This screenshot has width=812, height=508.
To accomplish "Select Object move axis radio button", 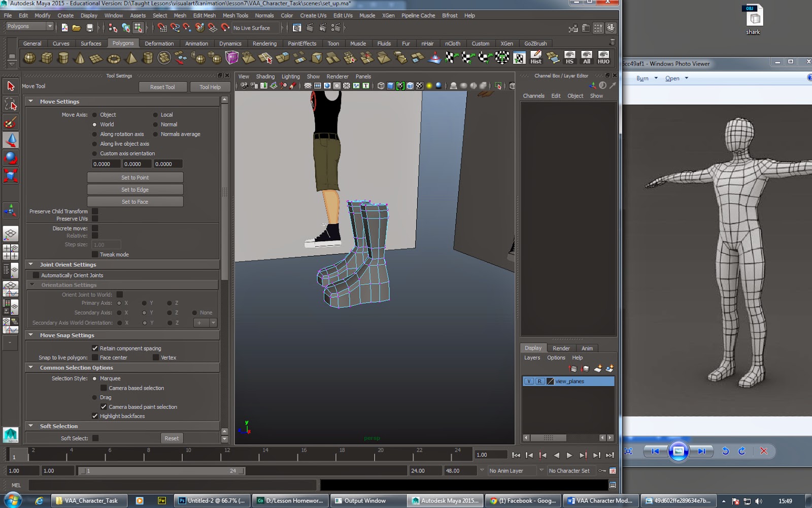I will [x=94, y=115].
